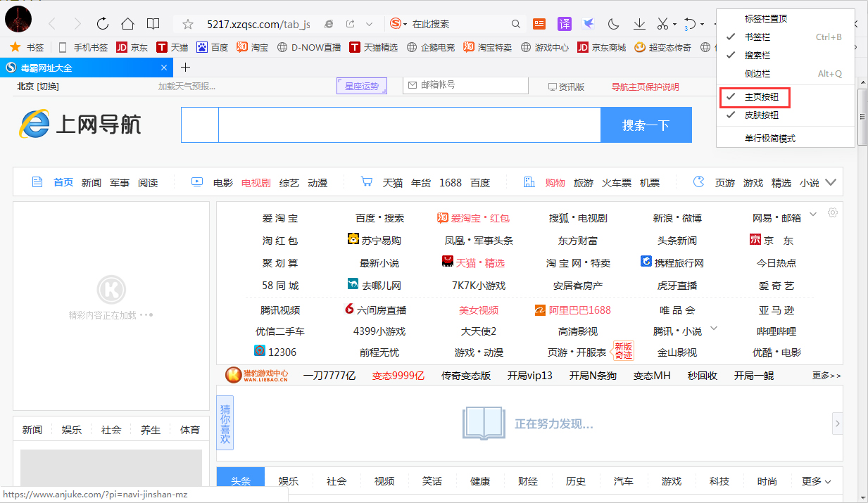Click the 猎豹游戏中心 leopard icon
Screen dimensions: 868x503
233,375
